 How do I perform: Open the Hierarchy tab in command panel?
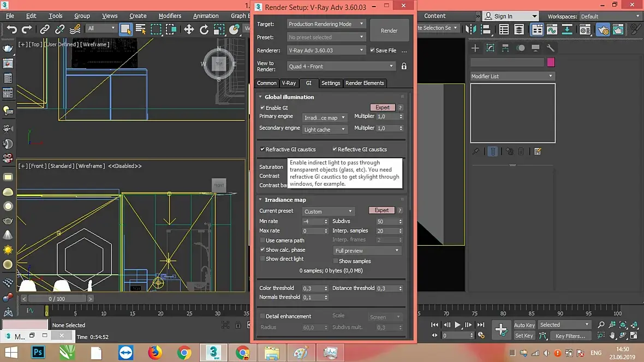(505, 48)
